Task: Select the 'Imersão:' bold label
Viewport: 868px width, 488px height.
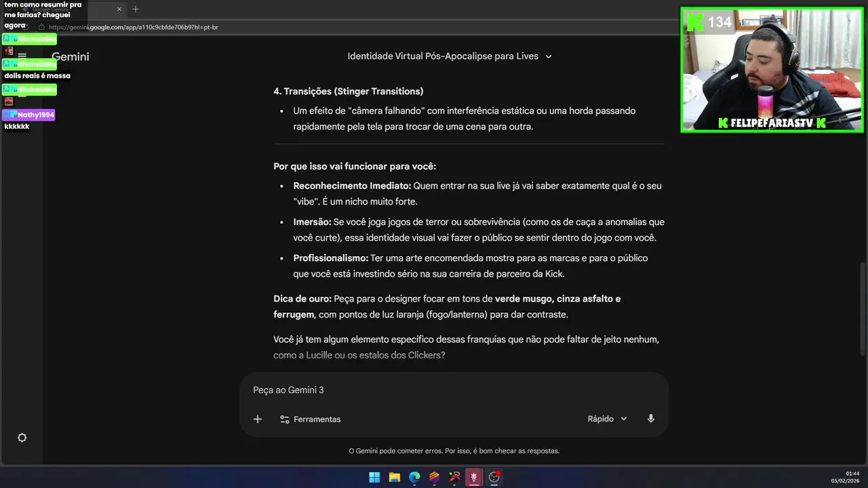Action: click(312, 222)
